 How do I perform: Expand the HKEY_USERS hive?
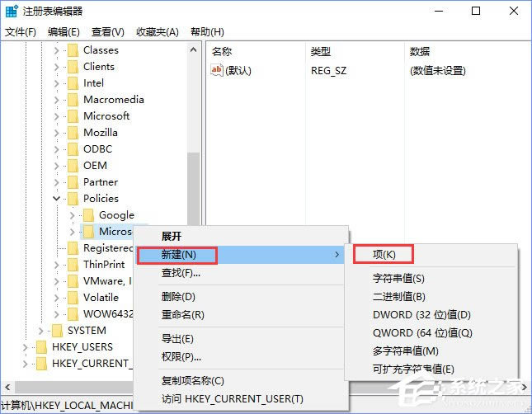click(25, 347)
